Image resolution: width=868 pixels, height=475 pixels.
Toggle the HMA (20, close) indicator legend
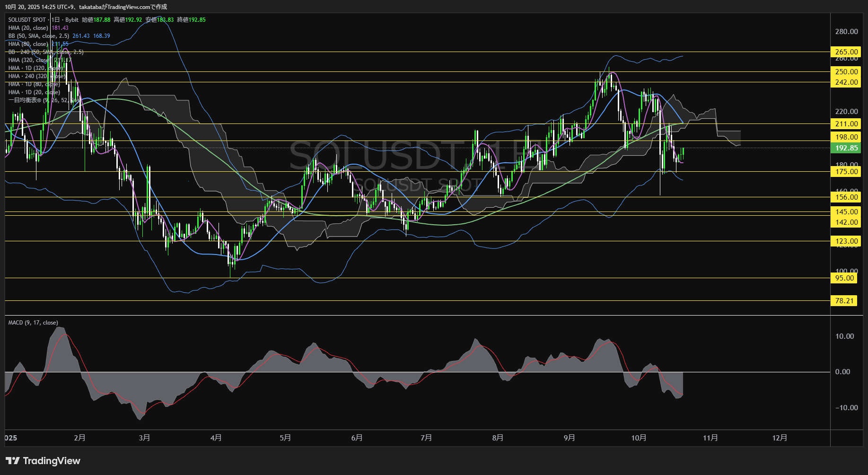[x=28, y=28]
